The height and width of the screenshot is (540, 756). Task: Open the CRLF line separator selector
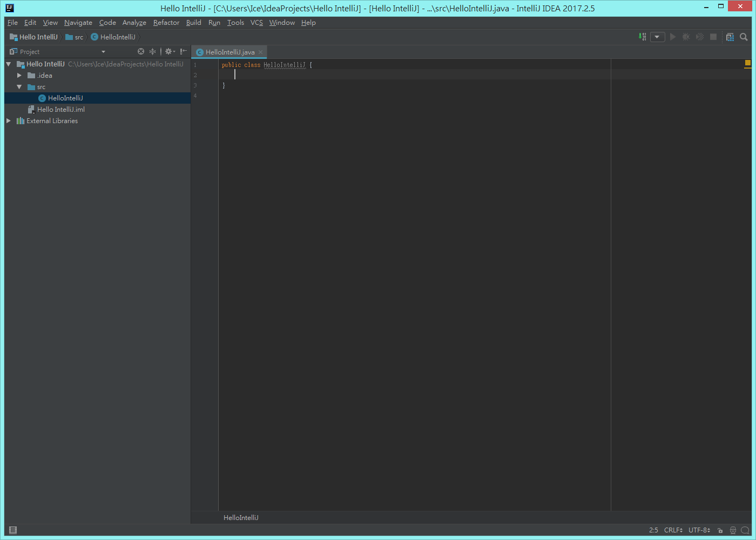673,530
